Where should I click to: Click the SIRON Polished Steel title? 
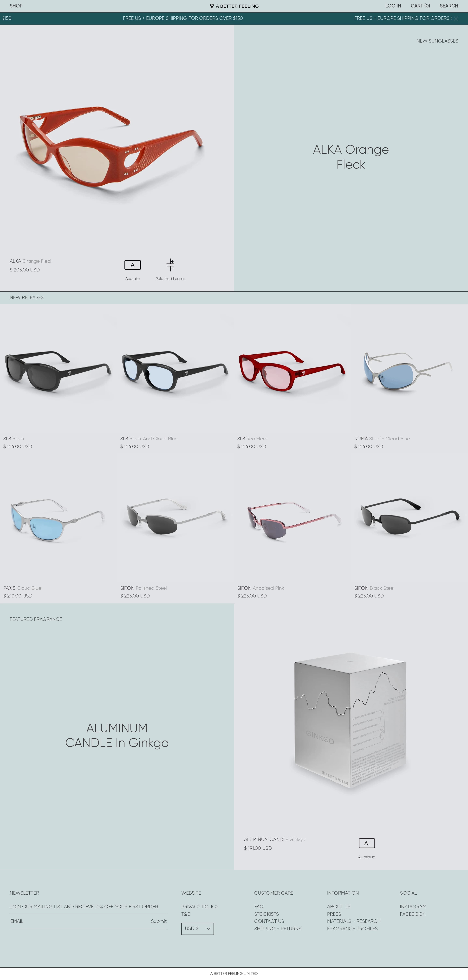click(143, 588)
